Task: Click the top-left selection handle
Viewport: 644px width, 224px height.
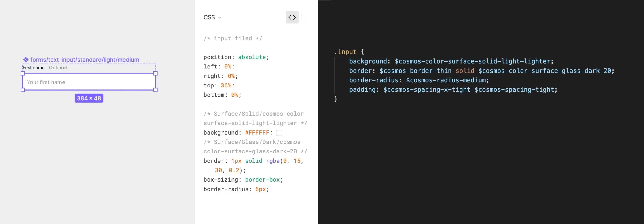Action: [23, 73]
